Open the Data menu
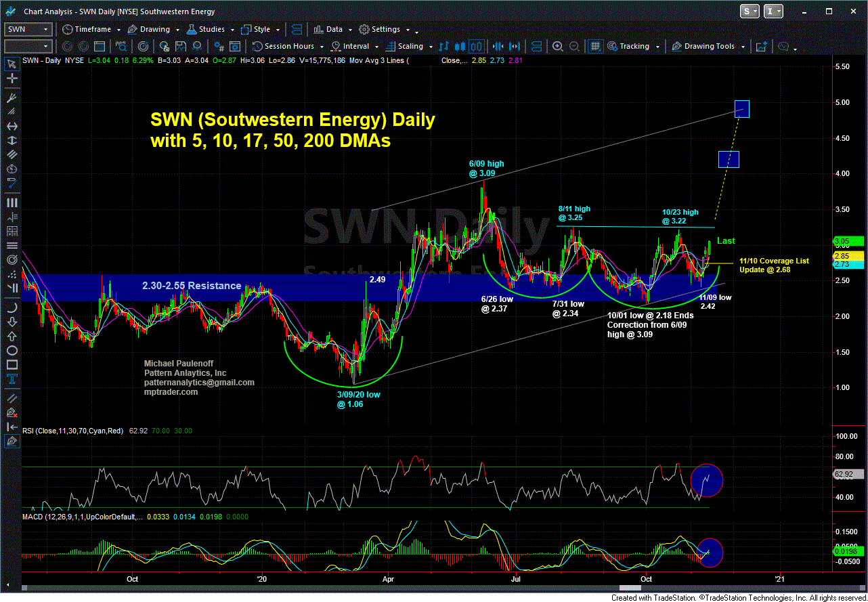This screenshot has width=868, height=602. click(328, 29)
